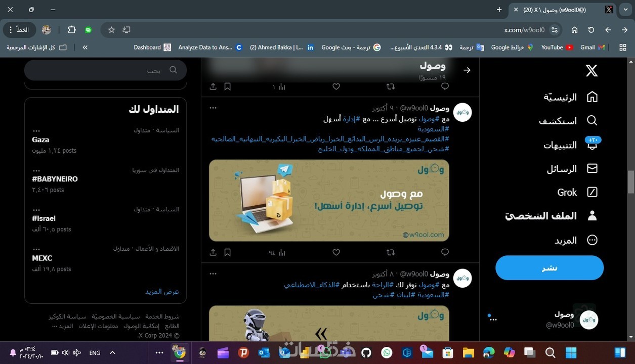View analytics showing ٩٤ views

click(x=277, y=252)
